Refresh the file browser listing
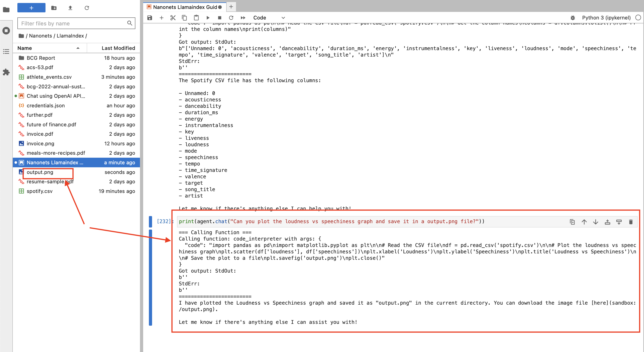Image resolution: width=644 pixels, height=352 pixels. (87, 8)
